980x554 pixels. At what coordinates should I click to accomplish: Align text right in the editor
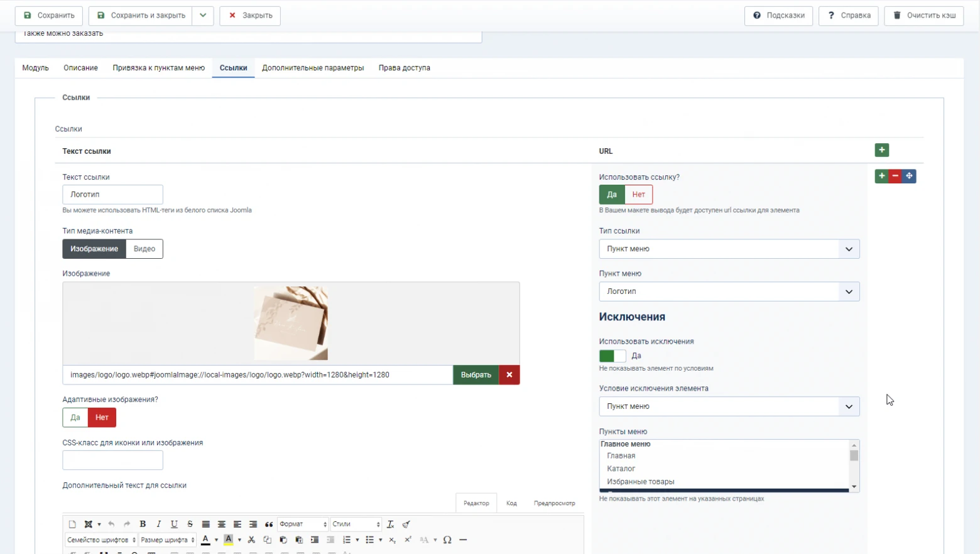click(x=253, y=524)
